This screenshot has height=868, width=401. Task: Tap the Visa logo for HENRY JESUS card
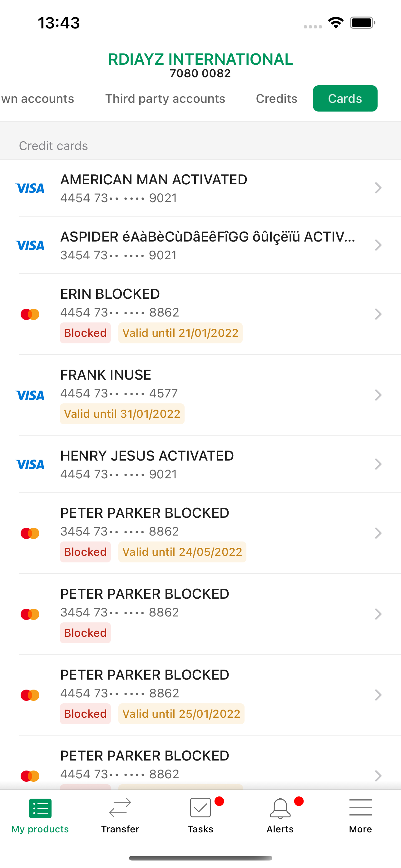[x=30, y=464]
